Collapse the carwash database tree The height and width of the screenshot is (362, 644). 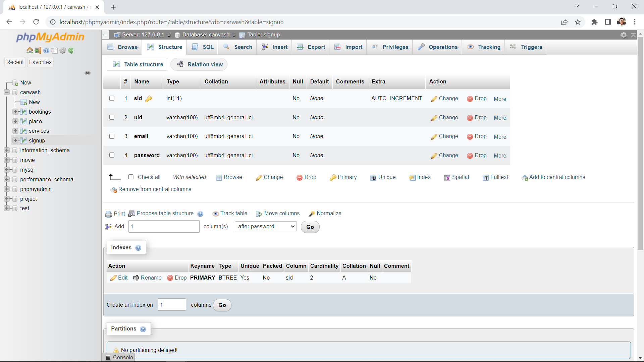6,92
